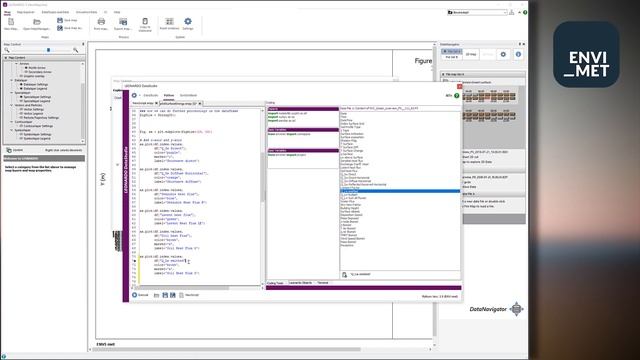Click the green help icon at top right
This screenshot has height=360, width=640.
click(525, 12)
